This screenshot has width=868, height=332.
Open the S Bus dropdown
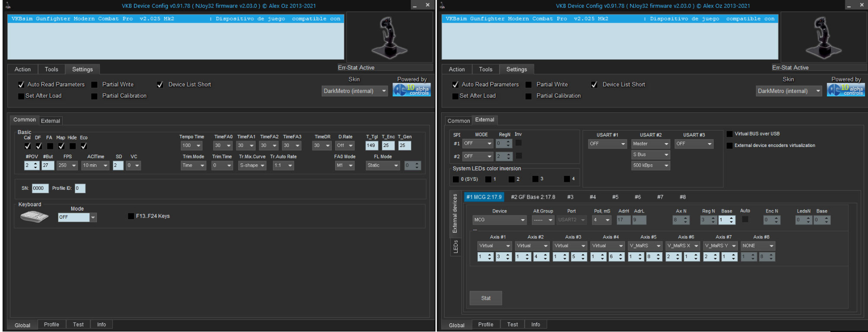click(x=651, y=155)
